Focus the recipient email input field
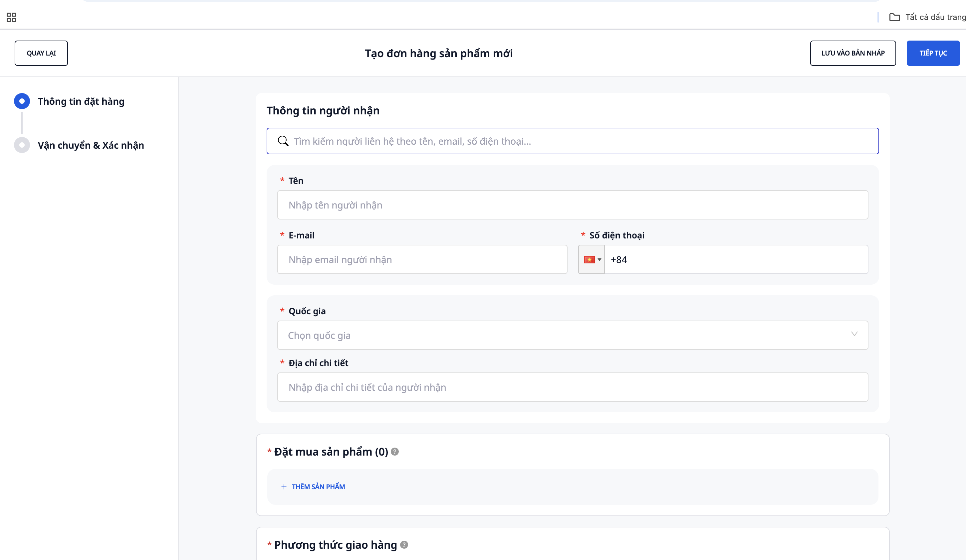The image size is (966, 560). click(422, 260)
